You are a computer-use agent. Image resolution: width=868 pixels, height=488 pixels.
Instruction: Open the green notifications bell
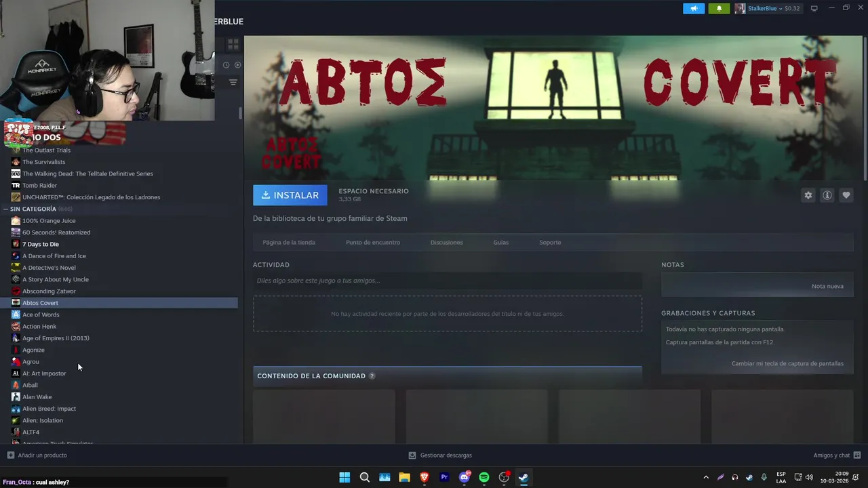pyautogui.click(x=719, y=9)
